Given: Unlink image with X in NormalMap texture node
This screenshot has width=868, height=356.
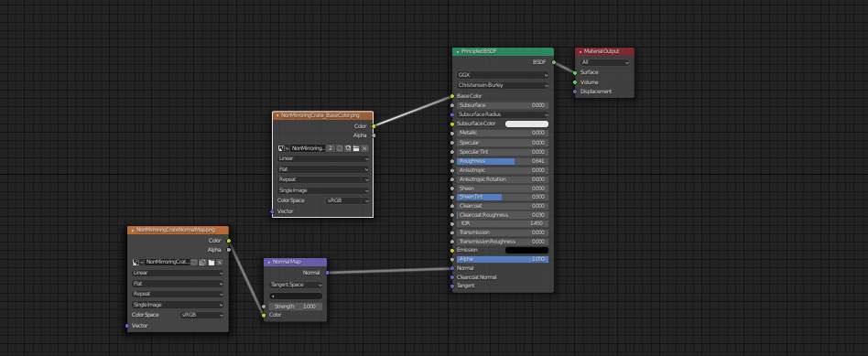Looking at the screenshot, I should click(219, 263).
